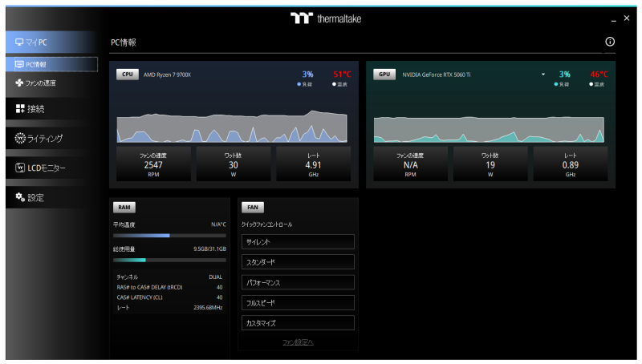Click the RAM badge label
This screenshot has height=364, width=642.
pos(124,207)
